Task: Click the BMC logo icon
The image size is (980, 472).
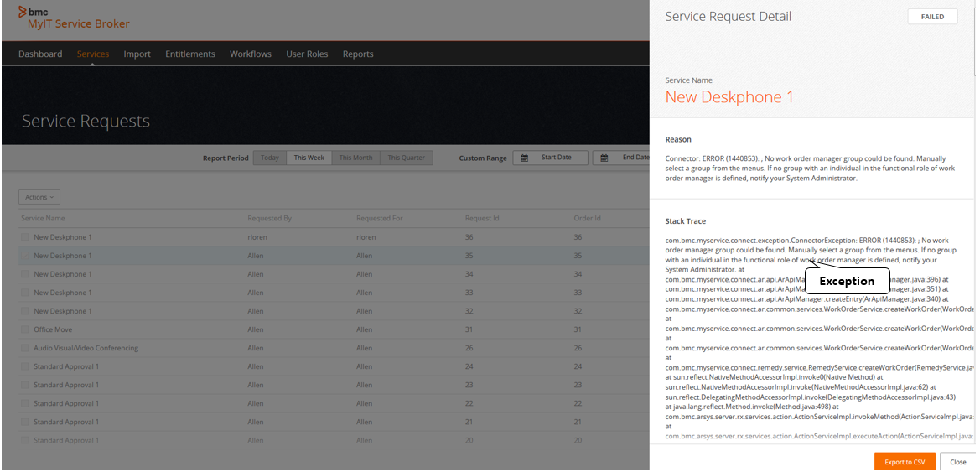Action: click(23, 11)
